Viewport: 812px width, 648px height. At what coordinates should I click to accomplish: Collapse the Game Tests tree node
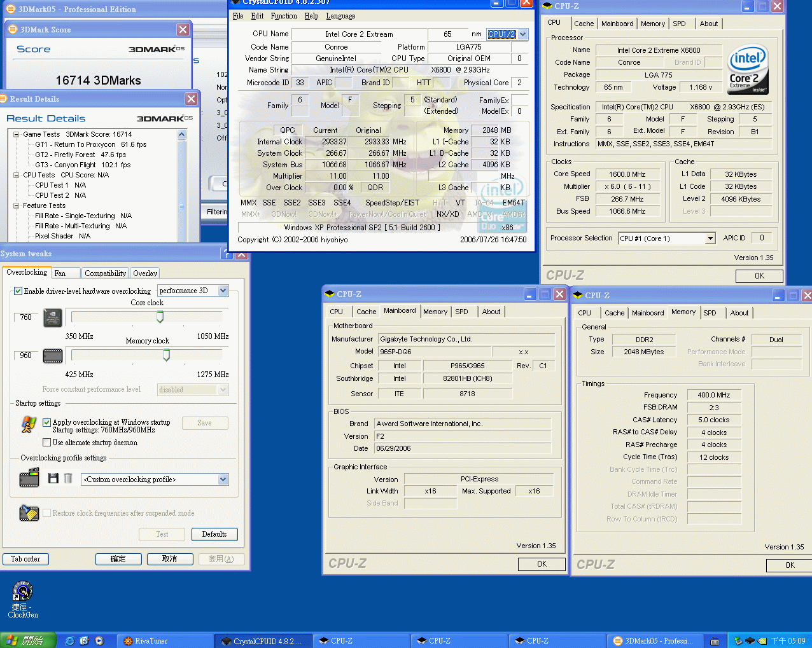coord(16,134)
